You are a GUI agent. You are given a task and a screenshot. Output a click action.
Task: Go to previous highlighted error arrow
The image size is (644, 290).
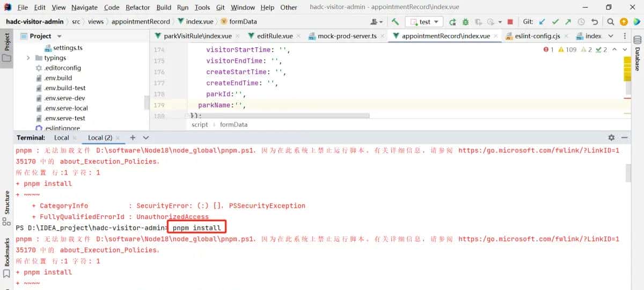point(614,49)
